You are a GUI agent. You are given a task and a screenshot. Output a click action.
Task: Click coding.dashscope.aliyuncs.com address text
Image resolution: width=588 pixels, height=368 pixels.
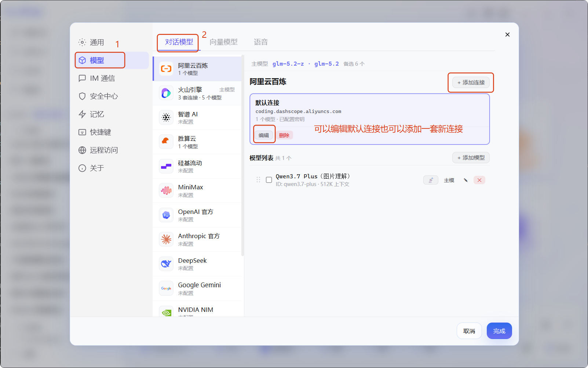pos(298,112)
